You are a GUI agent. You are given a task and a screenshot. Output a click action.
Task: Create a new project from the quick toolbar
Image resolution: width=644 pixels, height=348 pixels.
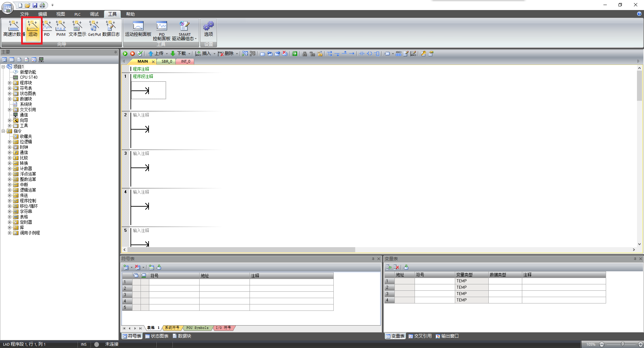(x=20, y=5)
